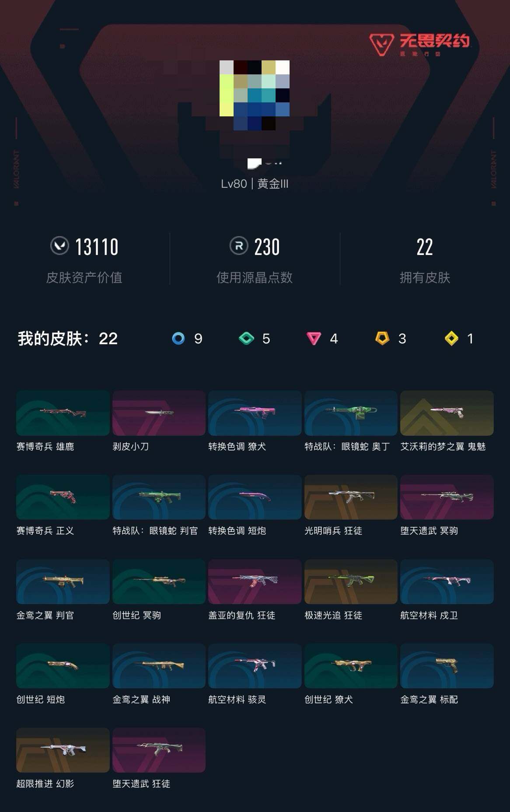Viewport: 510px width, 812px height.
Task: Click the 我的皮肤: 22 heading
Action: coord(68,339)
